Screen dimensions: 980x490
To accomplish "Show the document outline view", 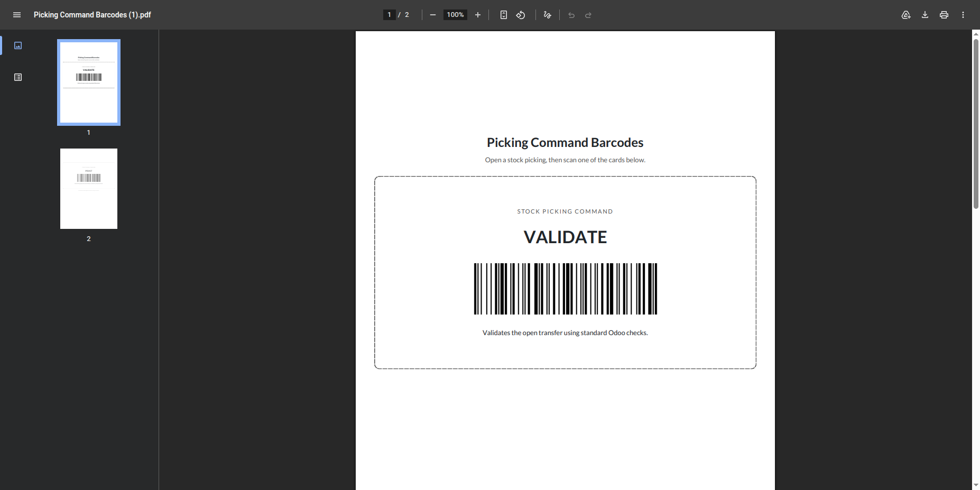I will (18, 77).
